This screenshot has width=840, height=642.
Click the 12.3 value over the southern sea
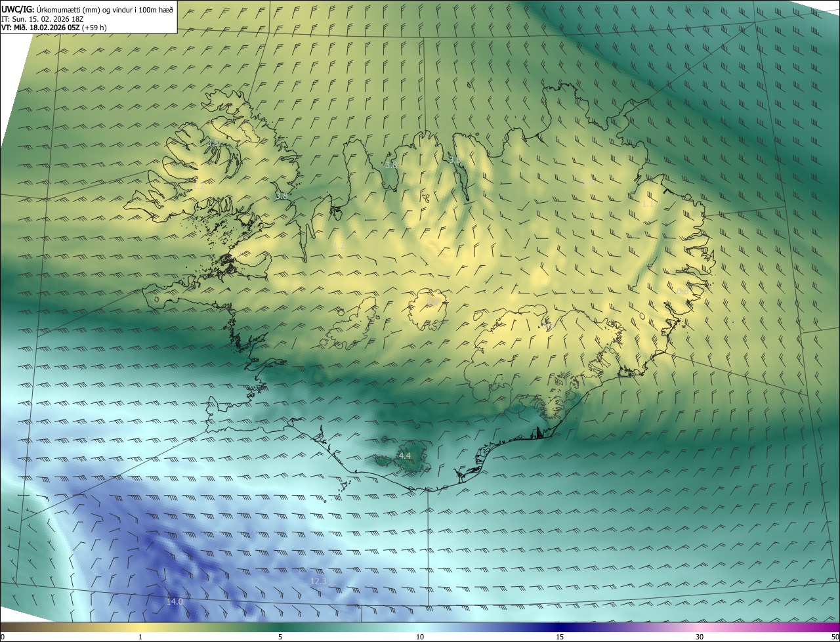pos(318,581)
